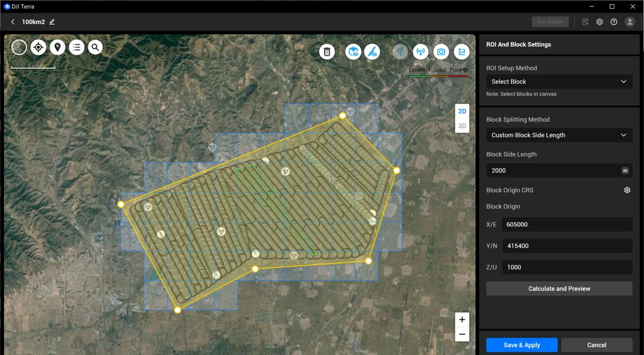The image size is (644, 355).
Task: Open the task log export icon
Action: pyautogui.click(x=585, y=22)
